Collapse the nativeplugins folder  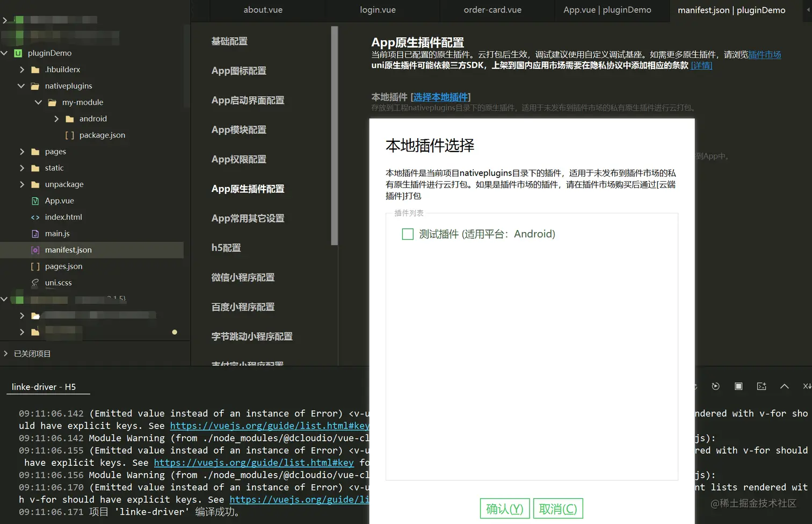coord(21,86)
